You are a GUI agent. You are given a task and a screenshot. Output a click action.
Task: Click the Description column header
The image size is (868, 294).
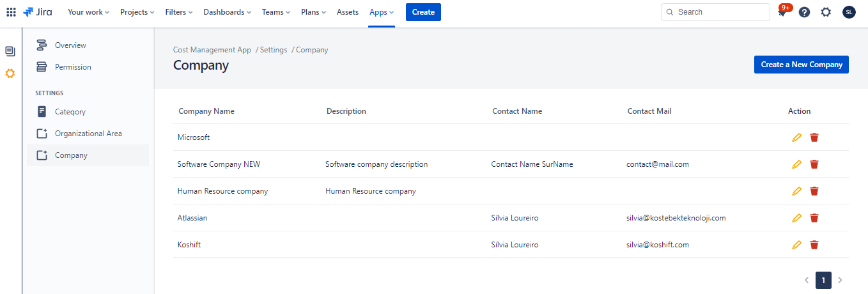coord(346,111)
